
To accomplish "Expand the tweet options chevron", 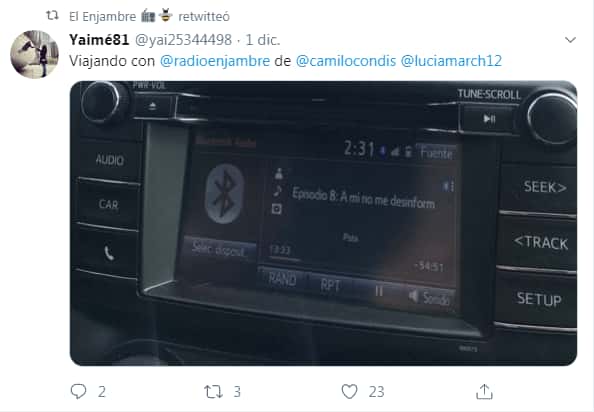I will coord(570,40).
